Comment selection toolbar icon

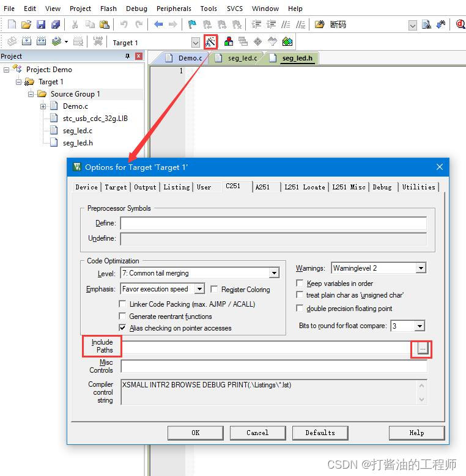(286, 24)
